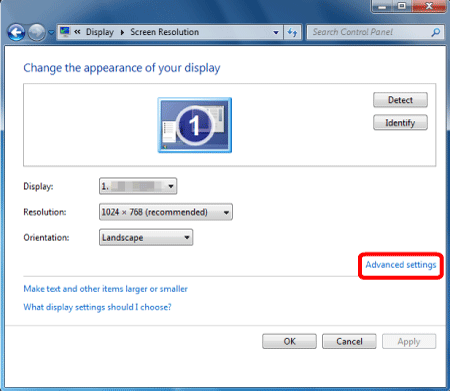Open What display settings should I choose link
This screenshot has height=391, width=450.
97,307
